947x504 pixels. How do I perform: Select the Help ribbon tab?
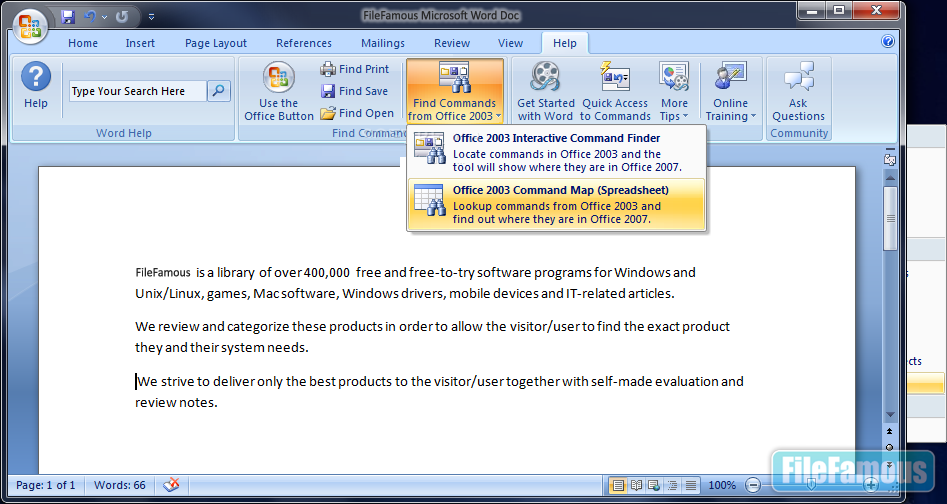coord(565,43)
